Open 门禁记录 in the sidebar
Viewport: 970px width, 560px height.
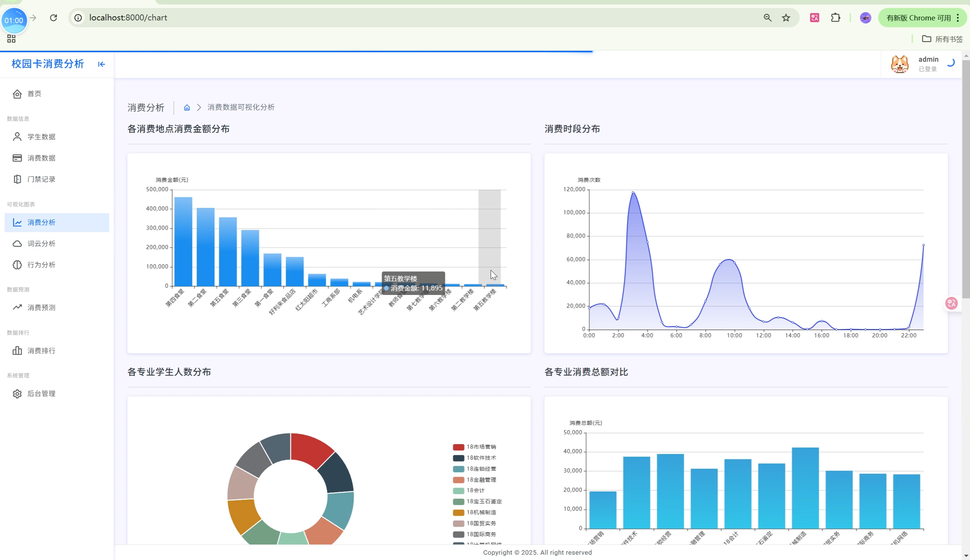tap(41, 179)
